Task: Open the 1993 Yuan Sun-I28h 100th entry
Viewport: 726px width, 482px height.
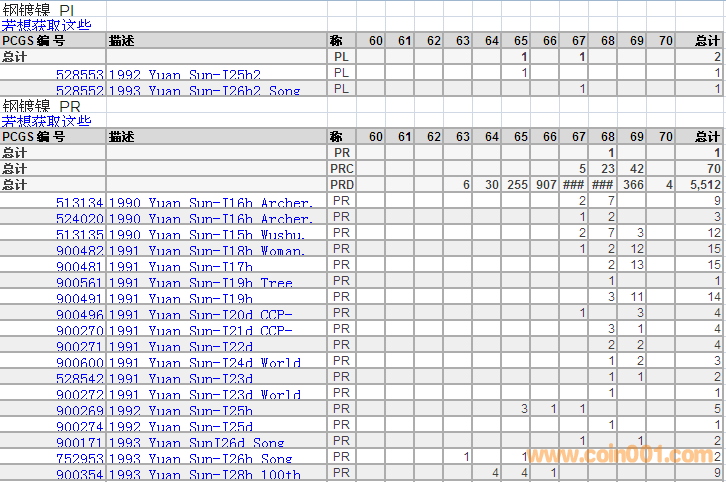Action: coord(204,474)
